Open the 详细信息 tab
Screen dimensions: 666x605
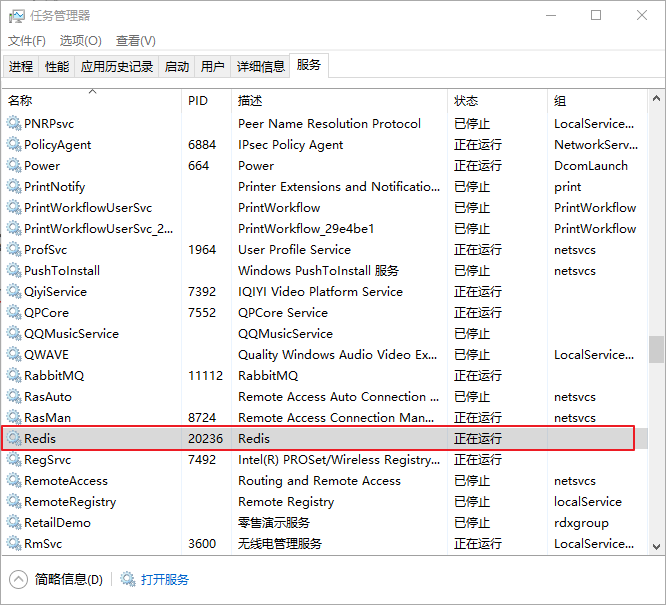[260, 67]
